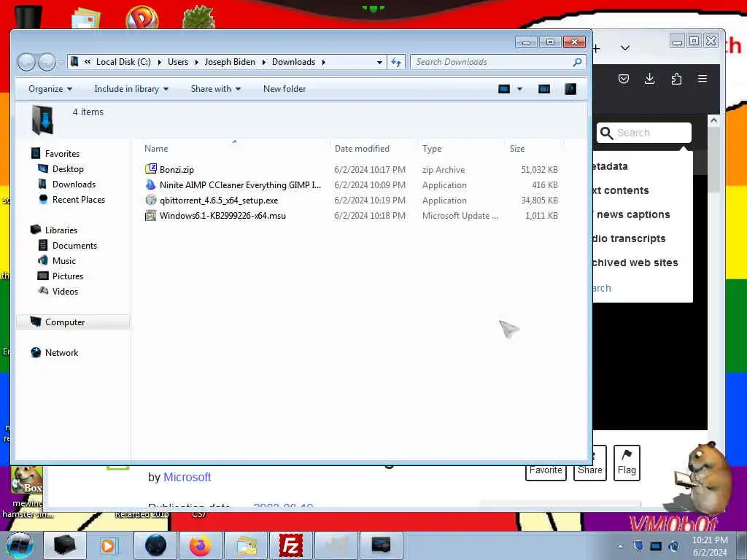Select Downloads under Favorites
This screenshot has width=747, height=560.
click(74, 184)
